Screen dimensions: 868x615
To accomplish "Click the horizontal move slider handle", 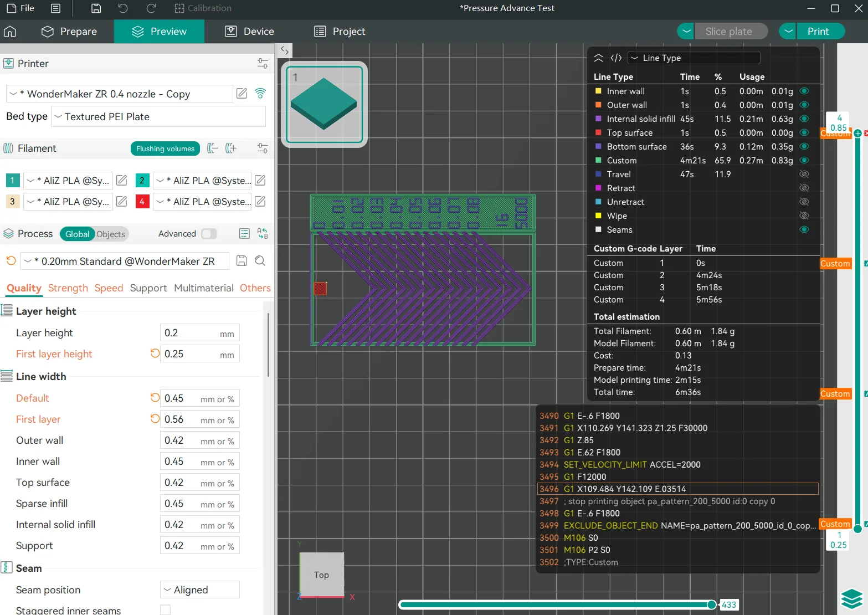I will point(712,604).
